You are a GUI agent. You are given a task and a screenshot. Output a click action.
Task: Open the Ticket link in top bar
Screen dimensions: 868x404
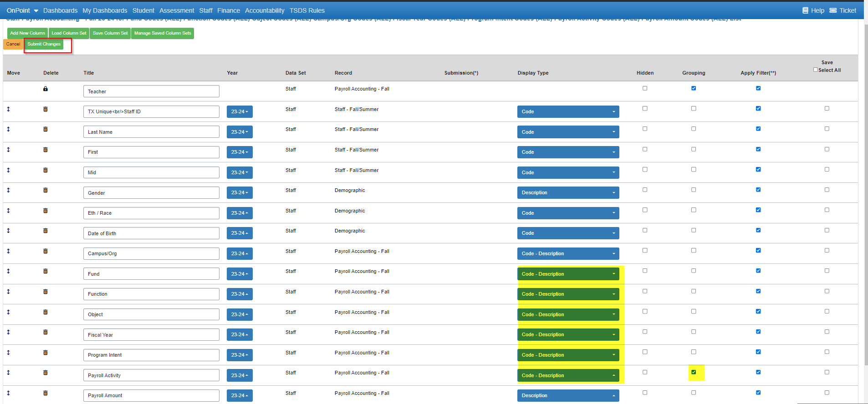tap(843, 10)
